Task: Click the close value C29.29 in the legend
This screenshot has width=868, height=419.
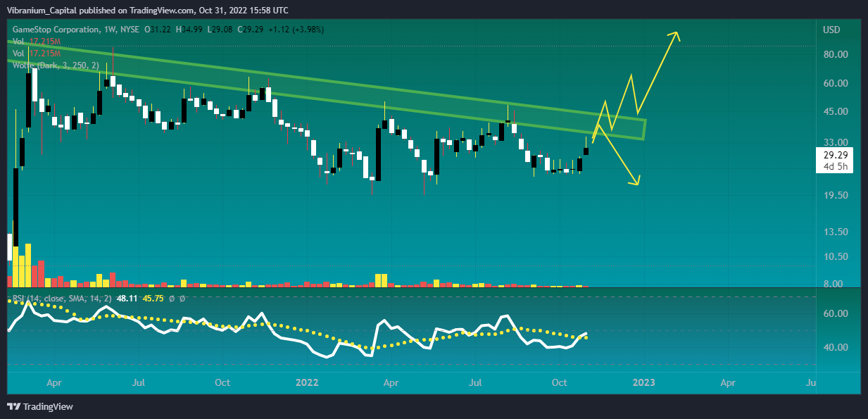Action: point(251,30)
